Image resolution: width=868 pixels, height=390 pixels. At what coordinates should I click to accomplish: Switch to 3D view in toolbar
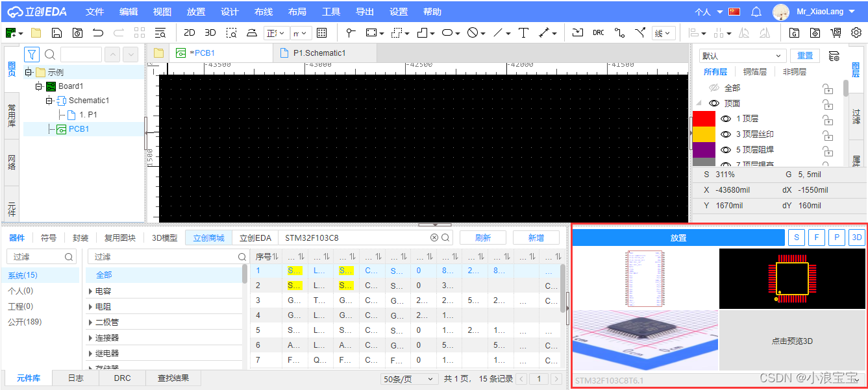[210, 32]
